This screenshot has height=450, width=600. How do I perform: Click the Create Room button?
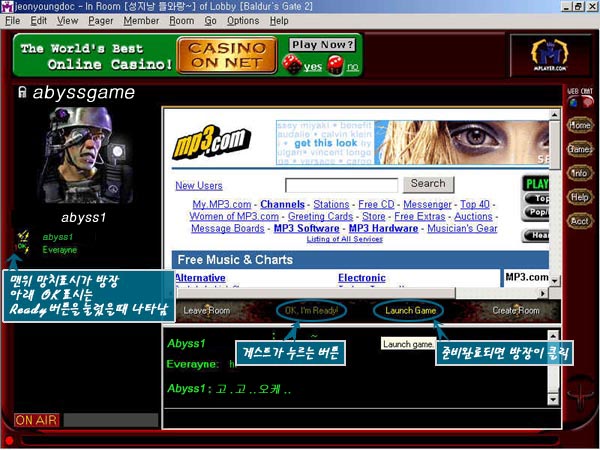point(517,311)
